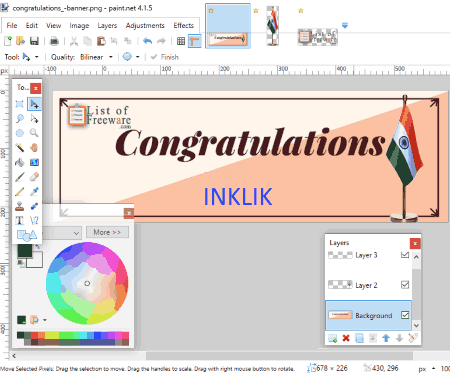Image resolution: width=450 pixels, height=376 pixels.
Task: Switch to the flag image thumbnail
Action: [273, 26]
